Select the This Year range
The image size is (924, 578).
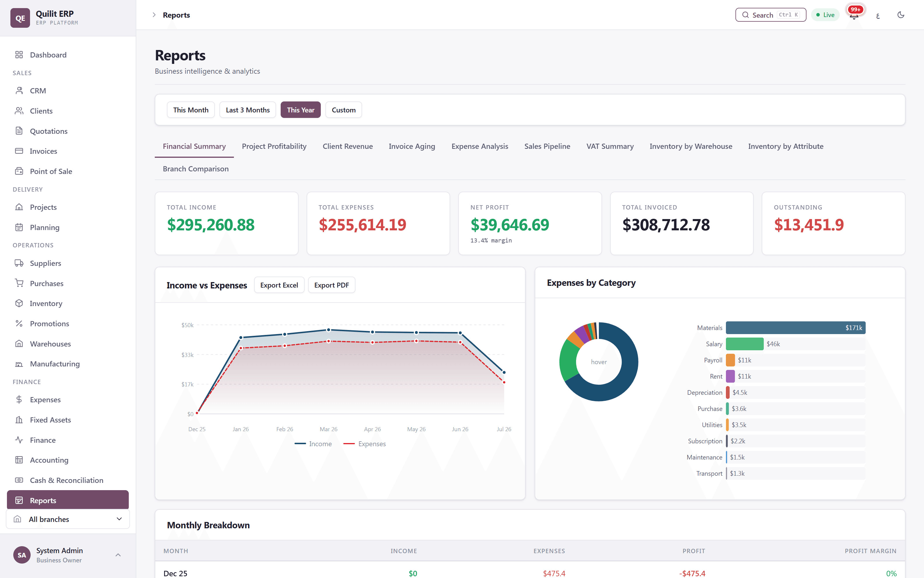(x=301, y=110)
